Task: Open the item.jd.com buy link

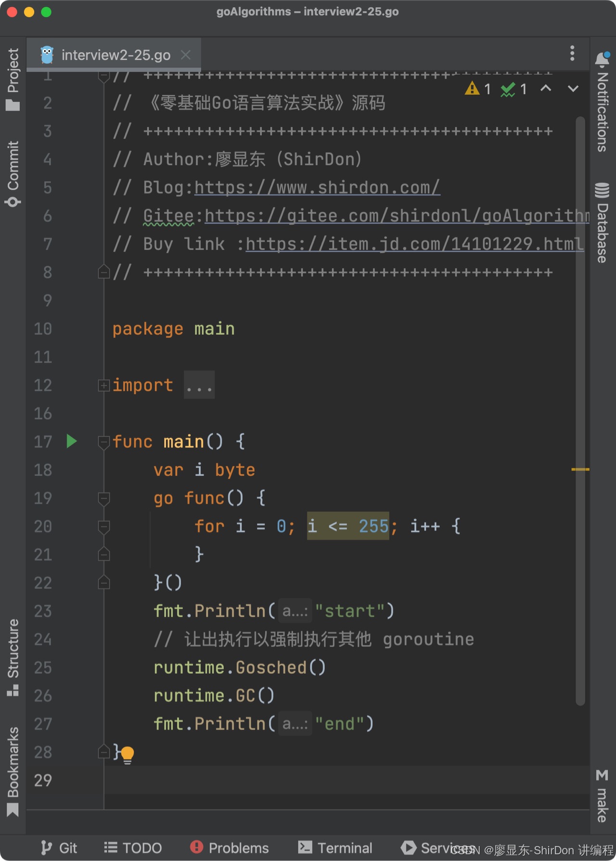Action: (415, 244)
